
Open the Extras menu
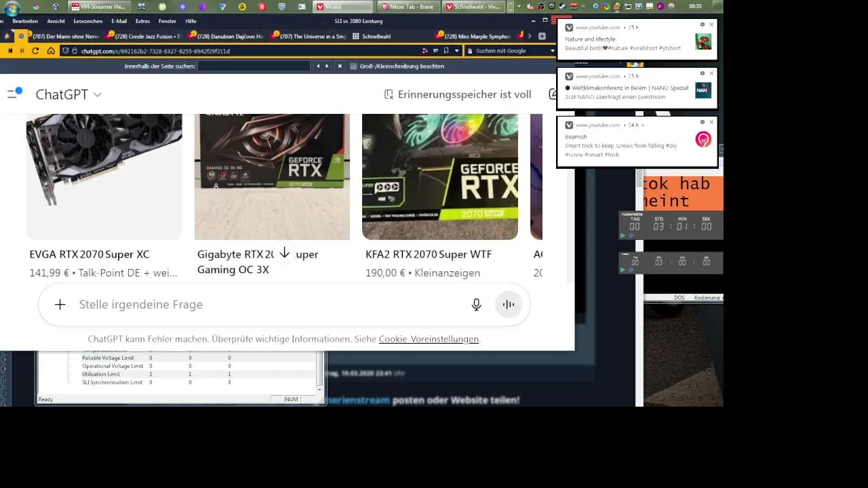point(142,21)
